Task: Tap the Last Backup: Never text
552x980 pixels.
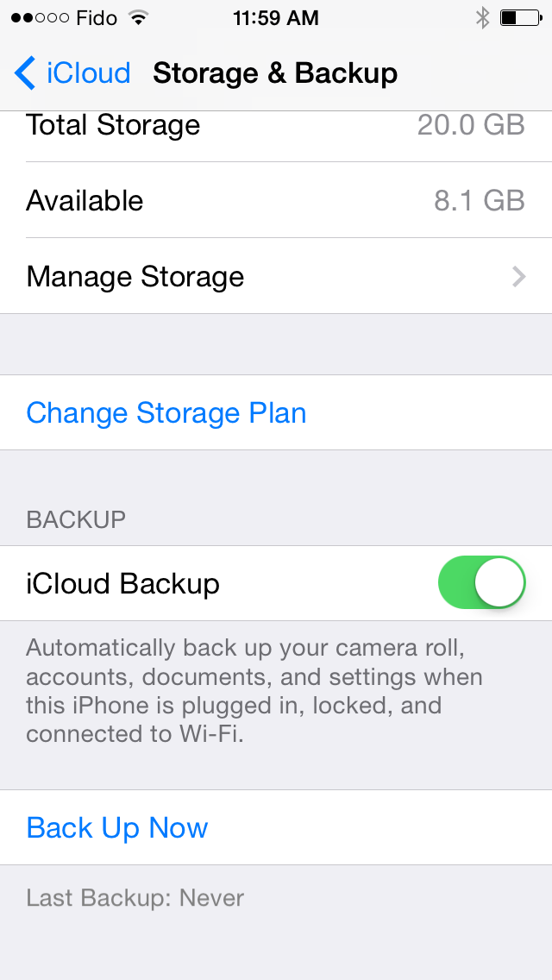Action: point(135,898)
